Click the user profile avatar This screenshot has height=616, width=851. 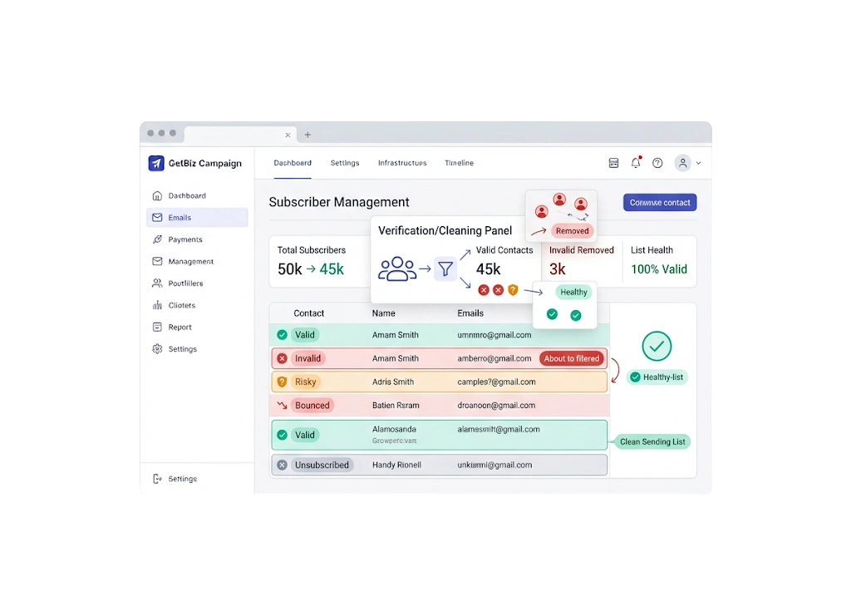(x=683, y=163)
